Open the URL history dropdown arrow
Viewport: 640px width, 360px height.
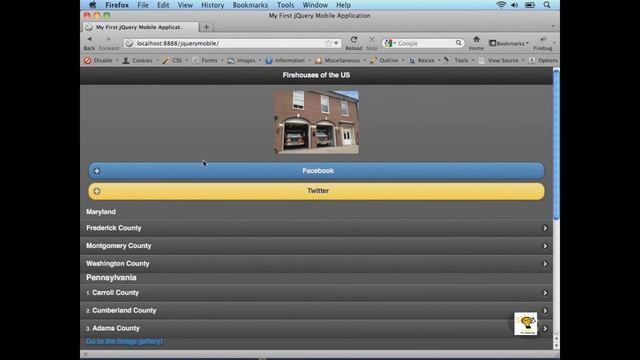[336, 43]
